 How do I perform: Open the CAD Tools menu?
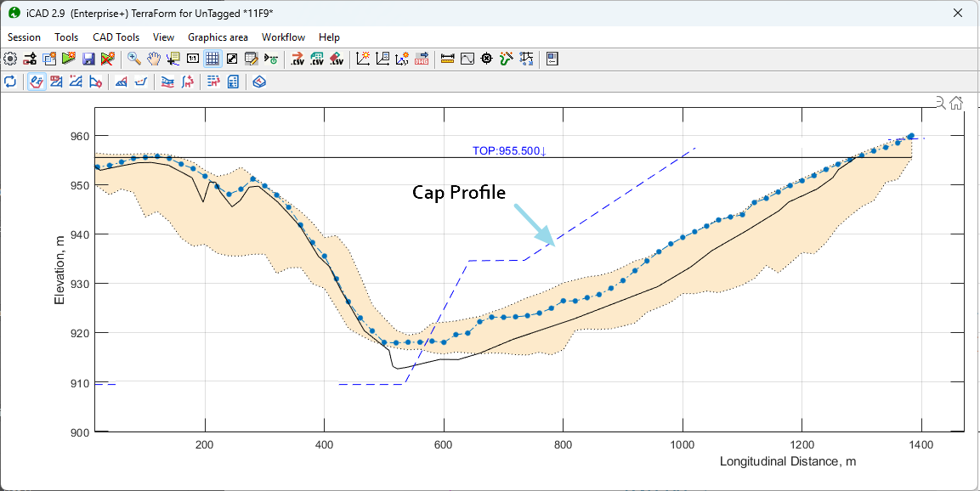(x=116, y=37)
